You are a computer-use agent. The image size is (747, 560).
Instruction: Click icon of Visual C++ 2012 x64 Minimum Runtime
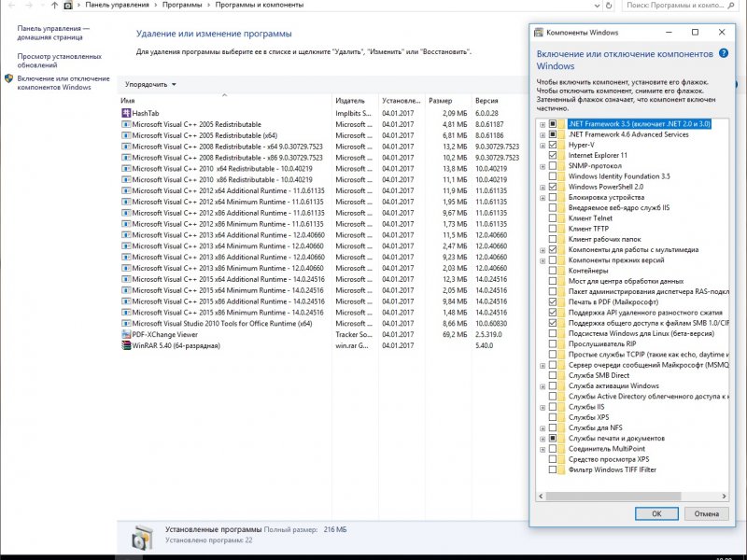tap(126, 202)
